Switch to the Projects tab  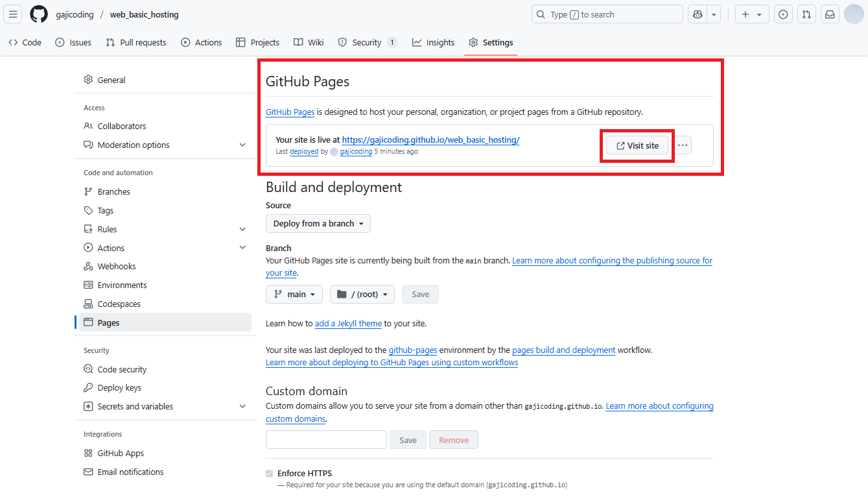(x=257, y=42)
